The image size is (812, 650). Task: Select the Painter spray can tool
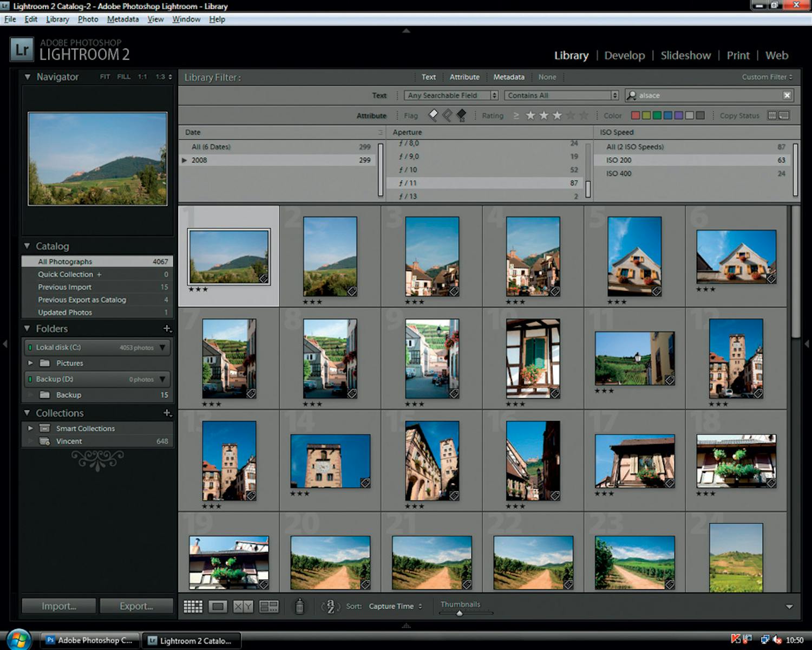click(x=299, y=607)
